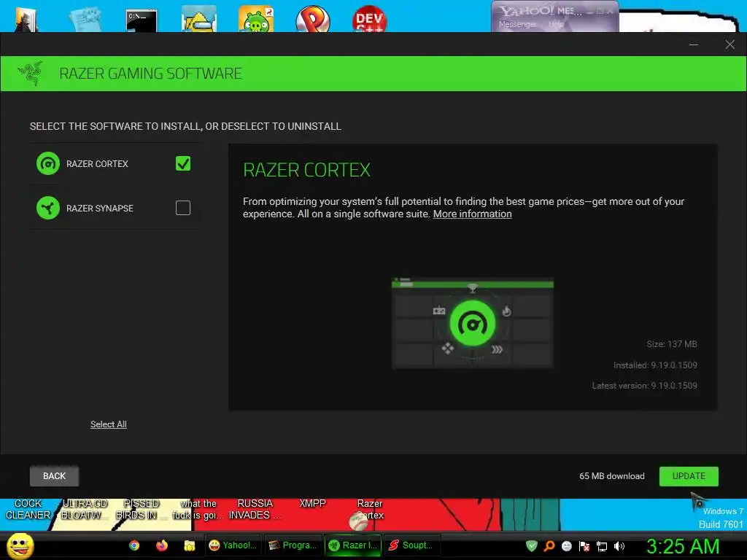747x560 pixels.
Task: Click the volume speaker tray icon
Action: (x=619, y=546)
